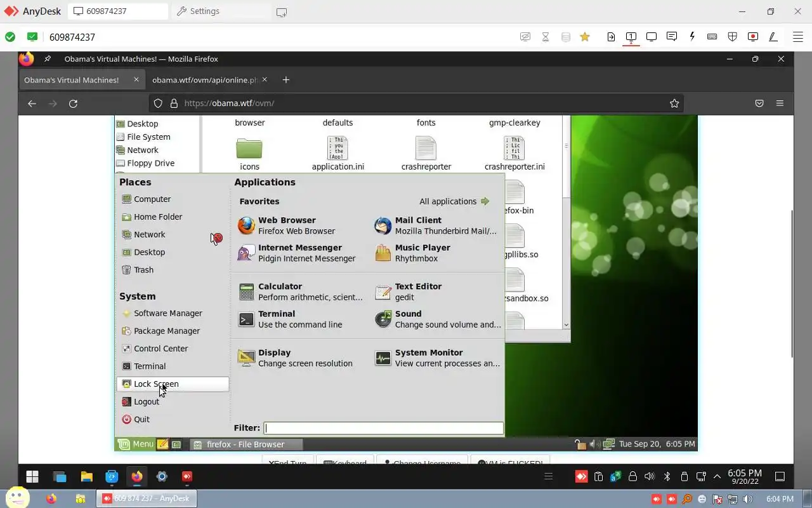Bookmark this page with star icon
Viewport: 812px width, 508px height.
674,104
